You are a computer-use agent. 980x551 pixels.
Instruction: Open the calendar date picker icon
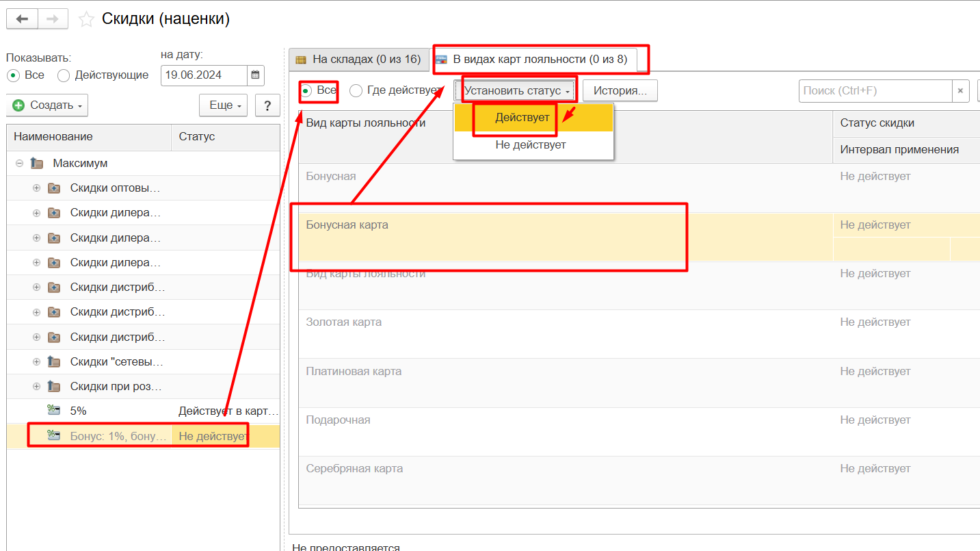click(x=255, y=75)
